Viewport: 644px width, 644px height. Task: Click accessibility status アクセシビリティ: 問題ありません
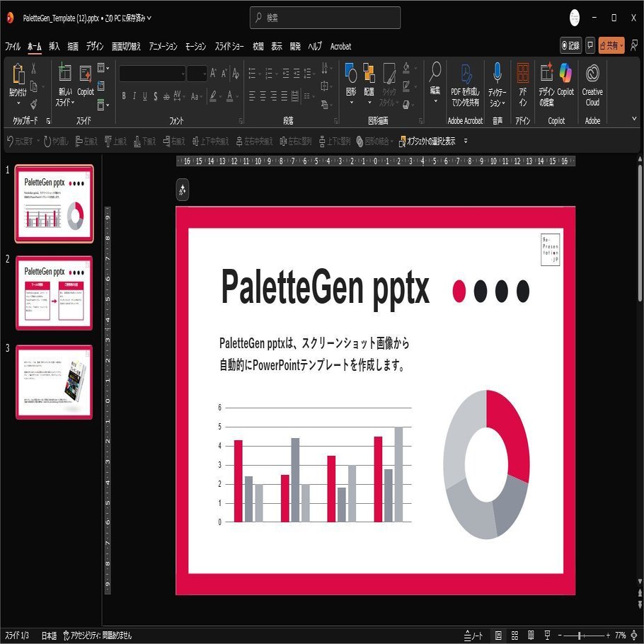[98, 636]
